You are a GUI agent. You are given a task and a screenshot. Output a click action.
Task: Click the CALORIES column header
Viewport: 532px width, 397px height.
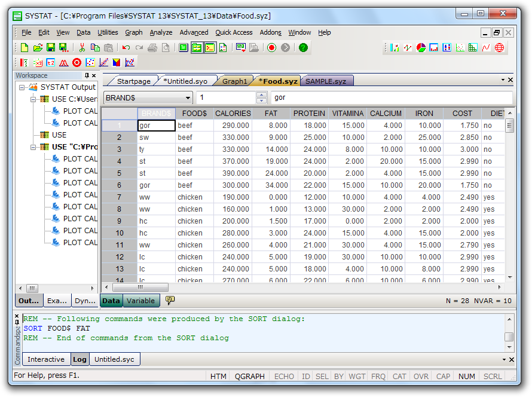[233, 114]
